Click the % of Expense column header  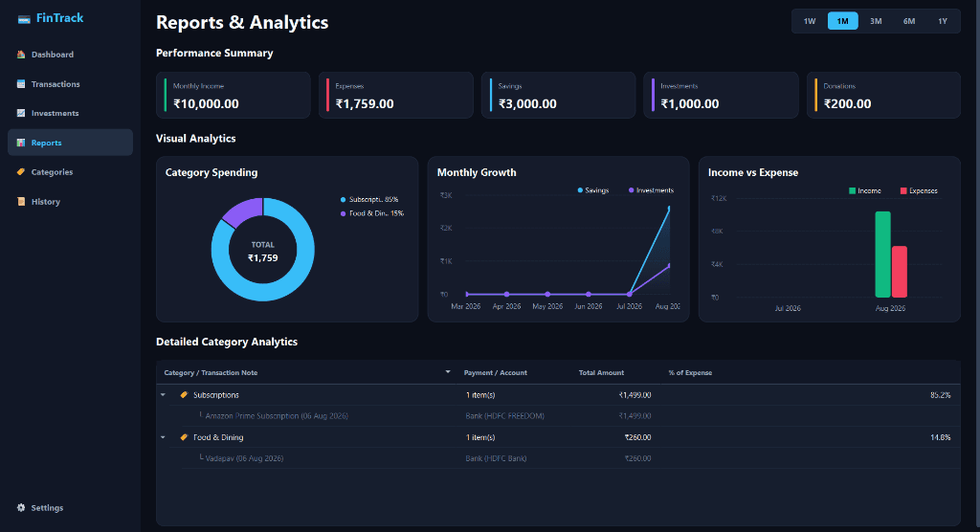pos(690,372)
